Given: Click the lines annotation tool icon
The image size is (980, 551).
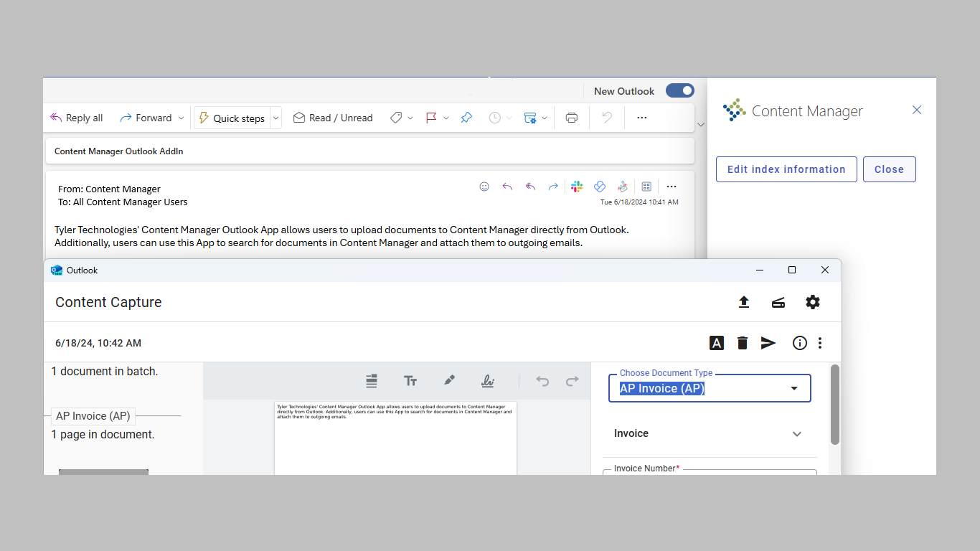Looking at the screenshot, I should click(x=372, y=381).
